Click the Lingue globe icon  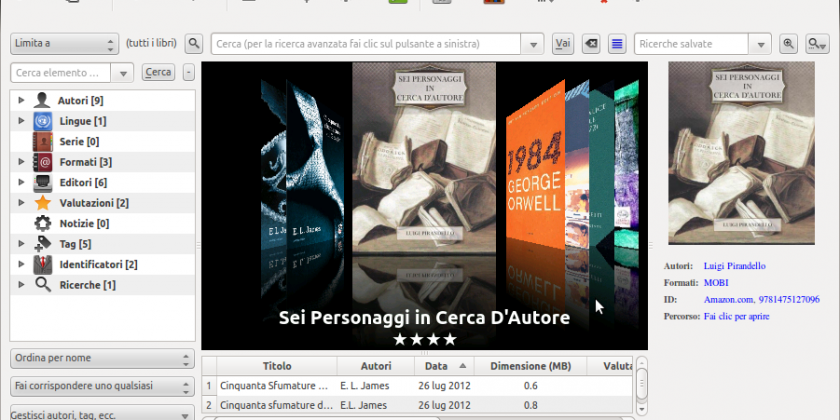click(42, 121)
